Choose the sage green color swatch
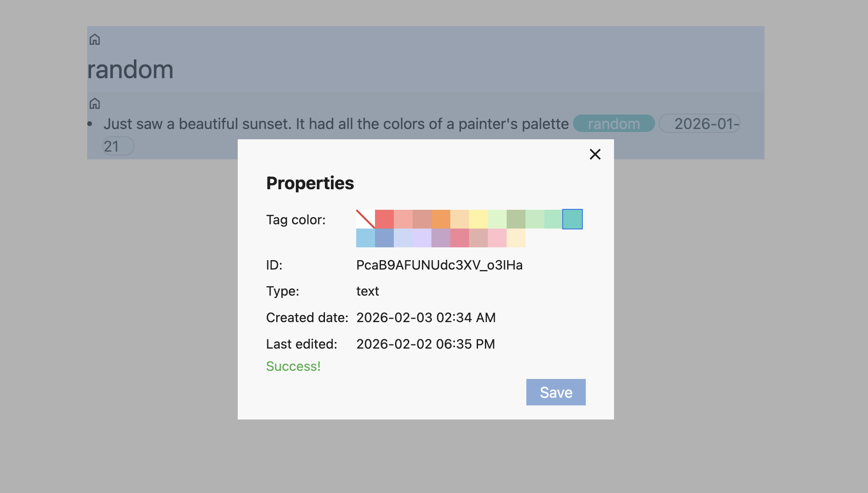Image resolution: width=868 pixels, height=493 pixels. pos(516,219)
